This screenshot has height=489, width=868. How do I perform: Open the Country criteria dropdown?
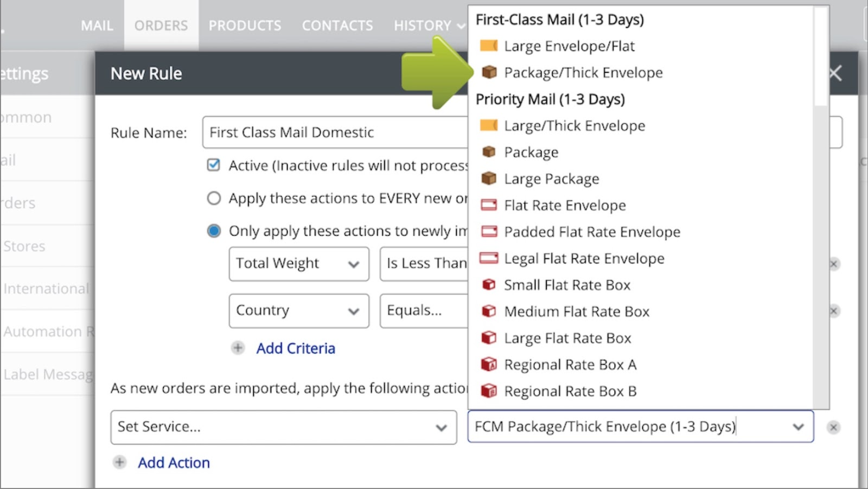[298, 310]
